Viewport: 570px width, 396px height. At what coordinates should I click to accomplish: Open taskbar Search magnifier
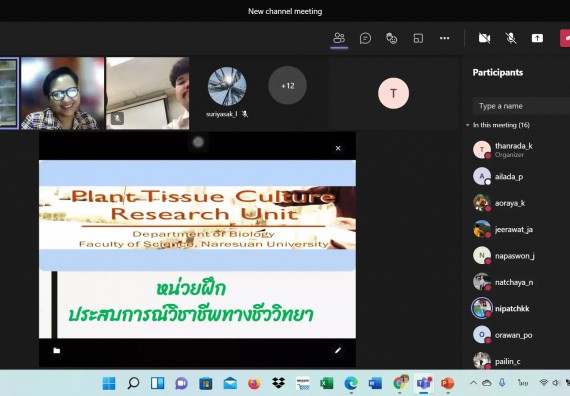133,383
